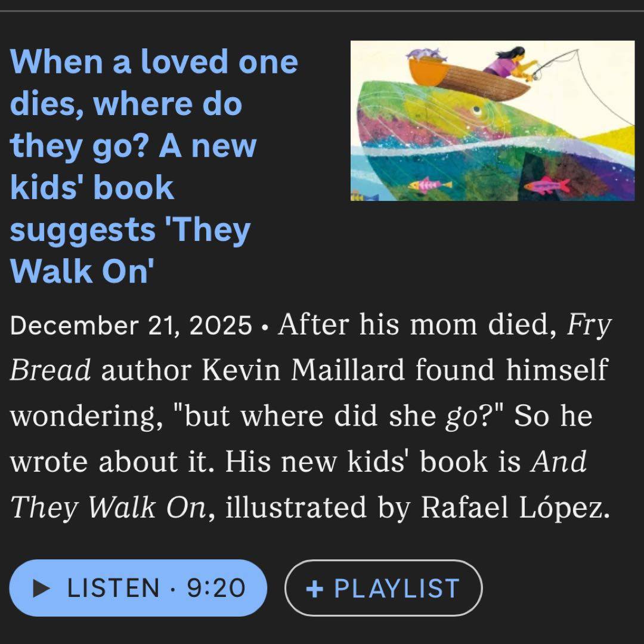The height and width of the screenshot is (644, 644).
Task: Click the plus icon on Playlist button
Action: point(314,588)
